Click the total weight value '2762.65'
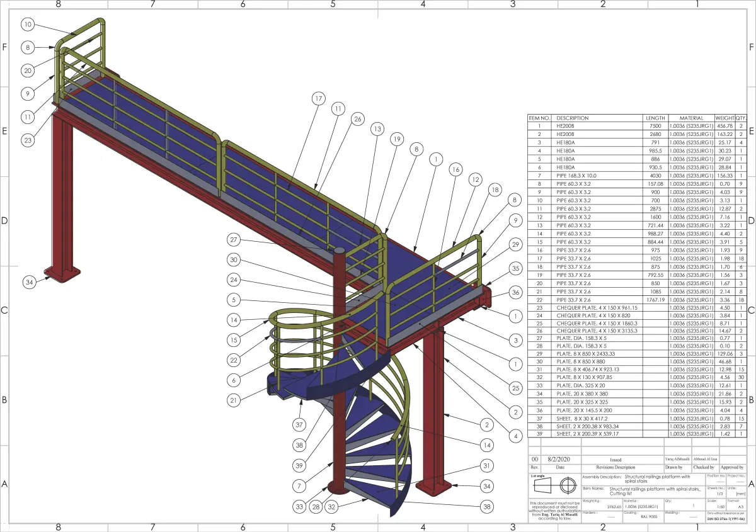Viewport: 756px width, 532px height. (614, 506)
